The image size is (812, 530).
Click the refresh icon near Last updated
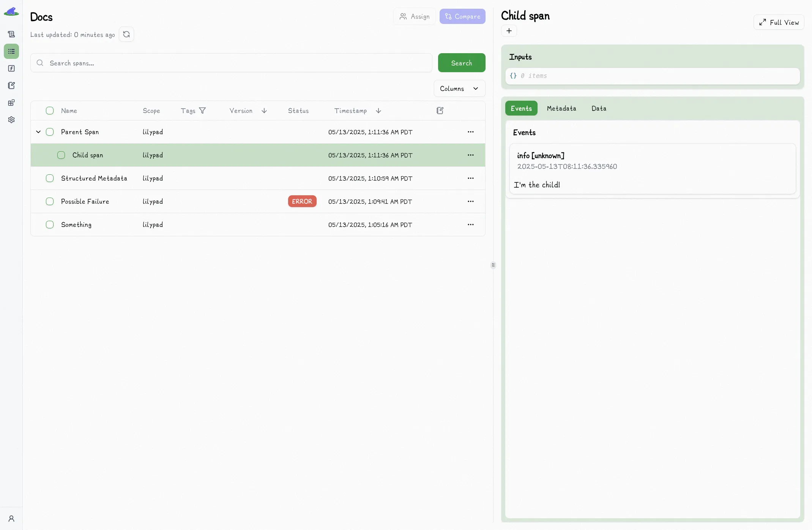point(126,34)
